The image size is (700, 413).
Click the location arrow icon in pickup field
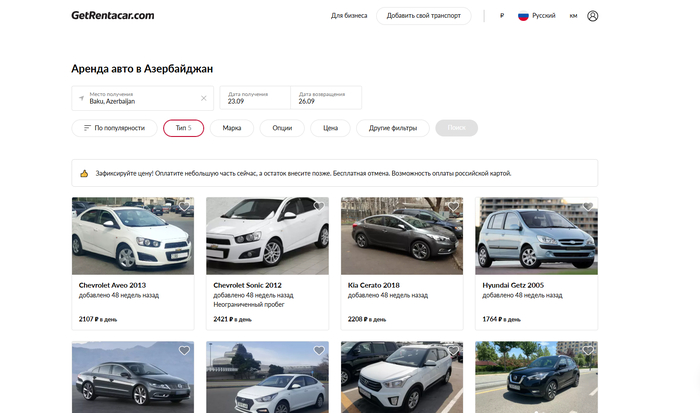tap(82, 98)
